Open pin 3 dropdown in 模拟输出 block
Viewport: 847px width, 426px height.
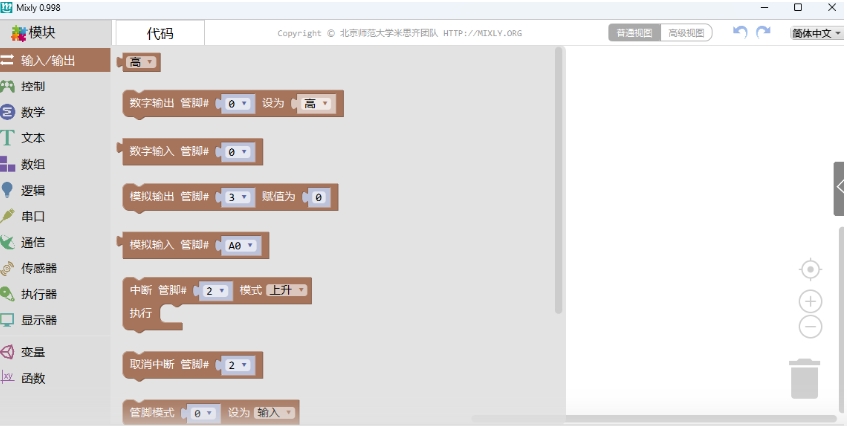tap(238, 197)
